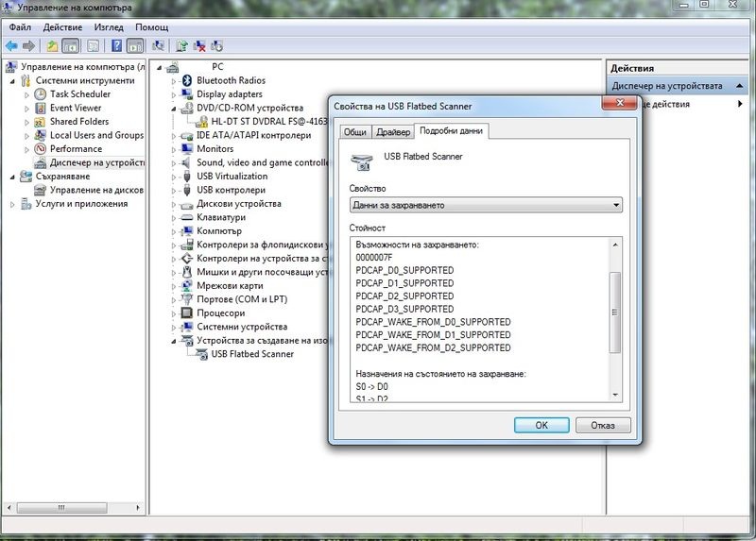Click the Update driver software toolbar icon
This screenshot has width=756, height=541.
180,45
